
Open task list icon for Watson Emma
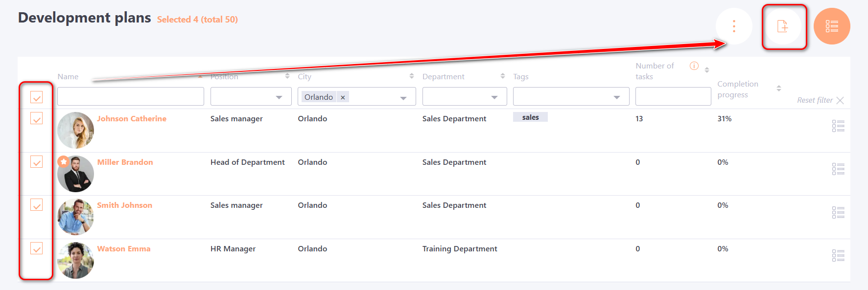(838, 255)
